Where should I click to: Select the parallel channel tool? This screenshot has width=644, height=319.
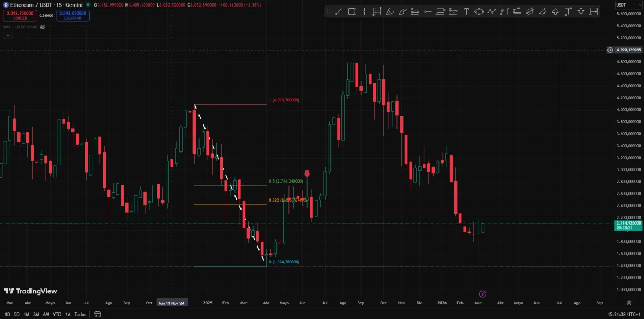[x=530, y=11]
